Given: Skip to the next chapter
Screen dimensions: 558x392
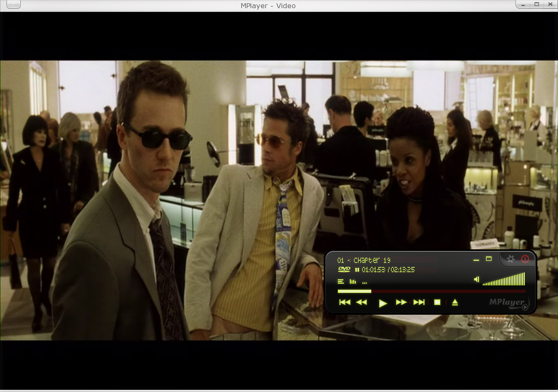Looking at the screenshot, I should pyautogui.click(x=419, y=302).
